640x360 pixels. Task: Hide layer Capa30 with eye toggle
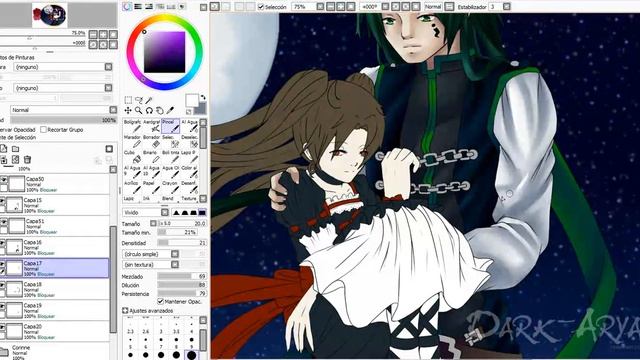click(x=4, y=180)
